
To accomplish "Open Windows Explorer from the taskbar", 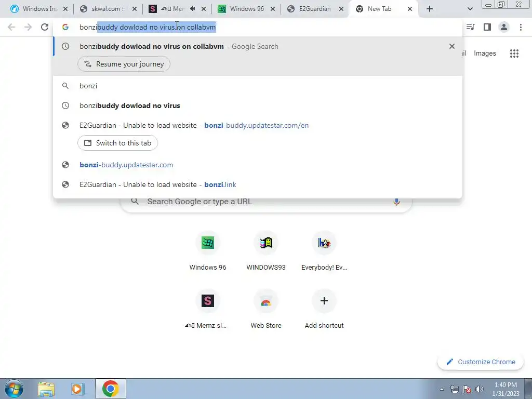I will (46, 389).
